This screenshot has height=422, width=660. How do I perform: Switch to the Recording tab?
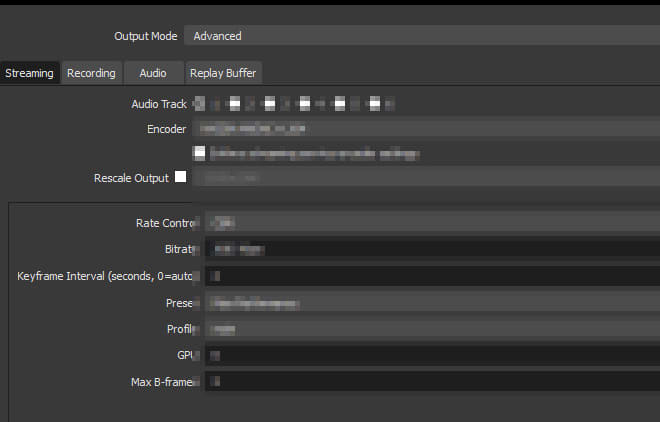pos(91,73)
